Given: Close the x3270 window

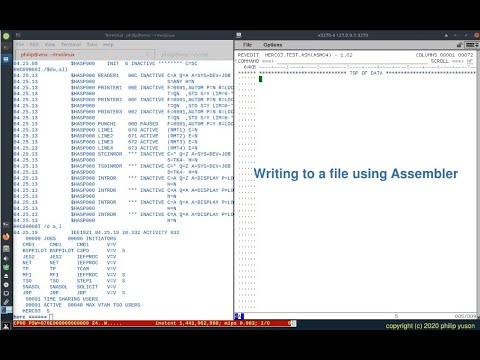Looking at the screenshot, I should pos(476,35).
